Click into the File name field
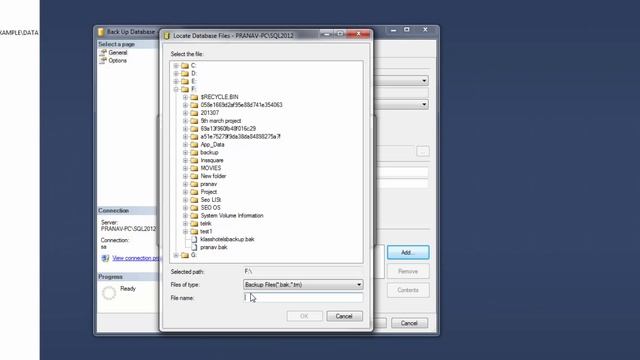 [303, 298]
